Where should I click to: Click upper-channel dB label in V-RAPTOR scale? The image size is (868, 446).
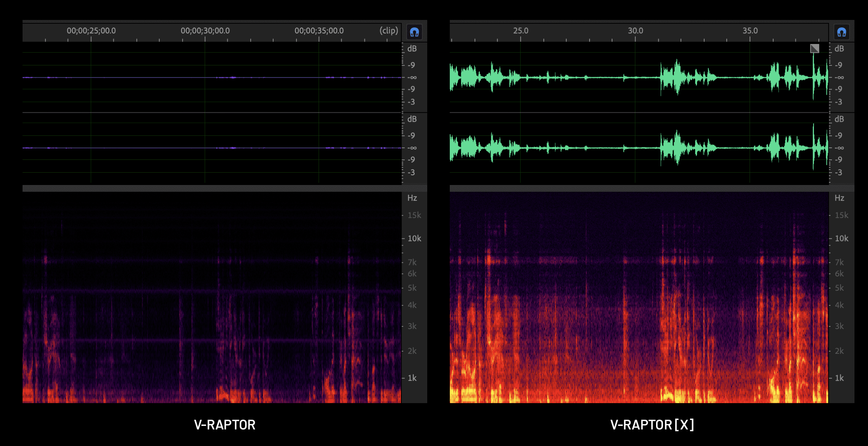(x=412, y=49)
